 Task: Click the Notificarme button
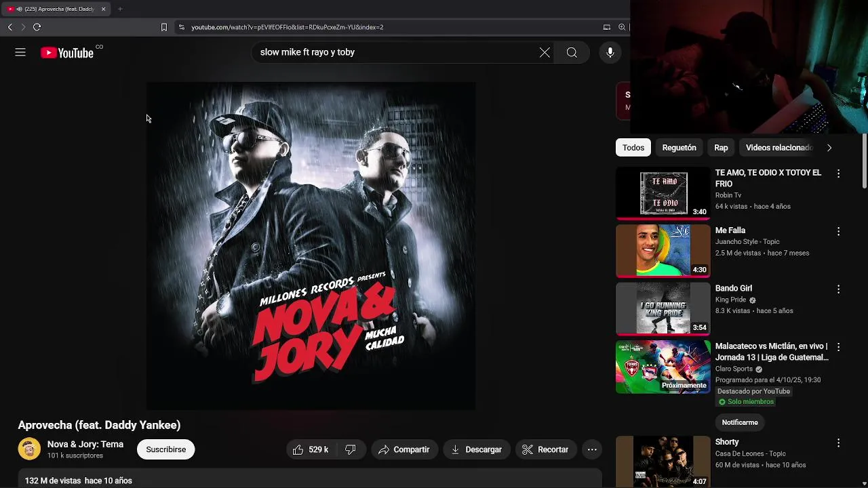coord(740,422)
